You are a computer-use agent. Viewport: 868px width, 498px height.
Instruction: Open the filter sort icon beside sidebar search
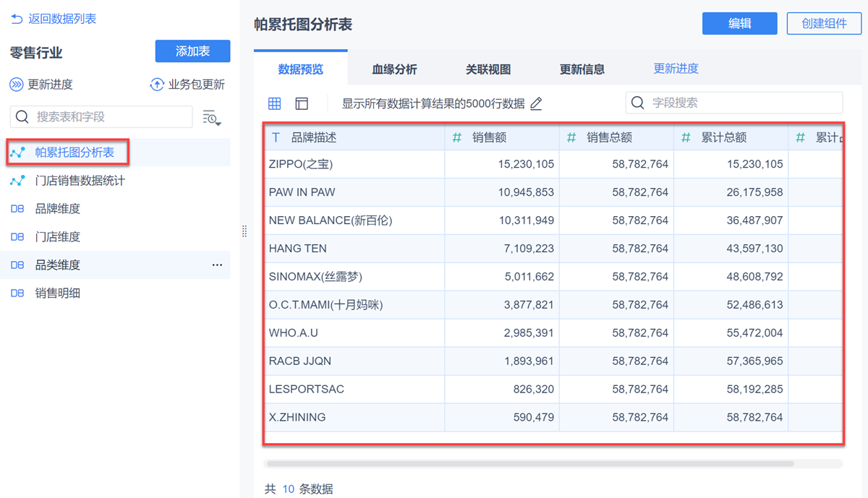pos(211,117)
